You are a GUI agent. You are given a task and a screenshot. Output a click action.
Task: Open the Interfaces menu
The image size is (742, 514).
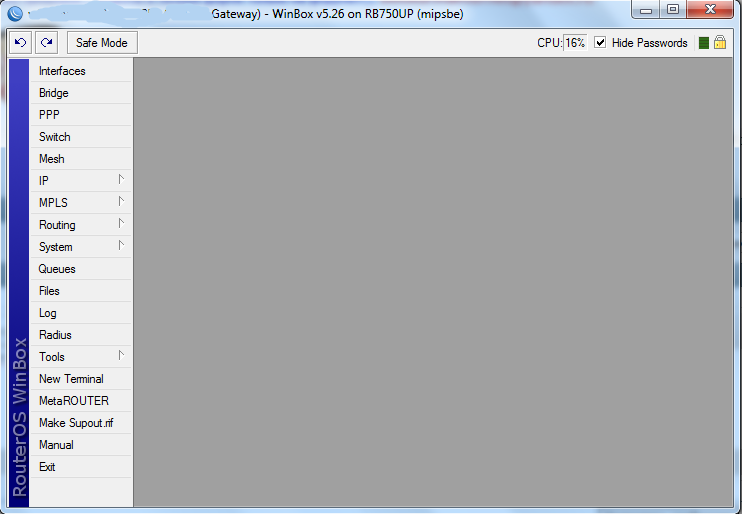81,71
